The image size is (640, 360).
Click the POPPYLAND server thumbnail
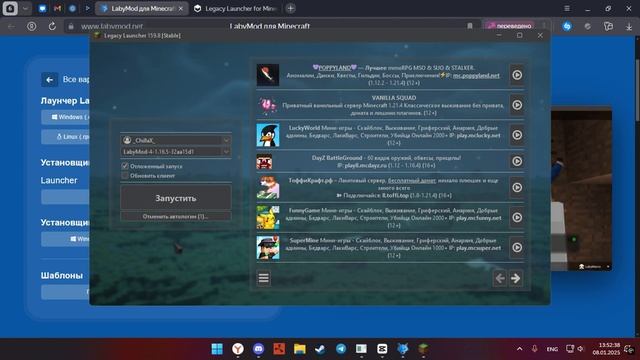[268, 75]
